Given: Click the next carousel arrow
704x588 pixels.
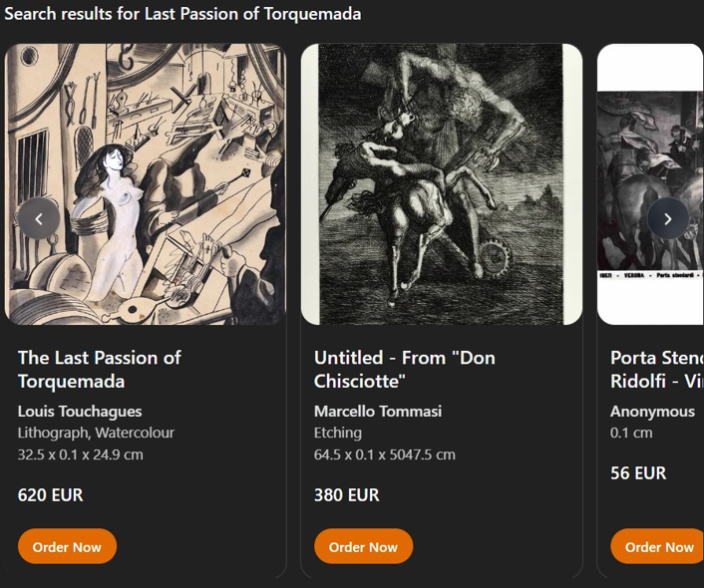Looking at the screenshot, I should click(667, 219).
